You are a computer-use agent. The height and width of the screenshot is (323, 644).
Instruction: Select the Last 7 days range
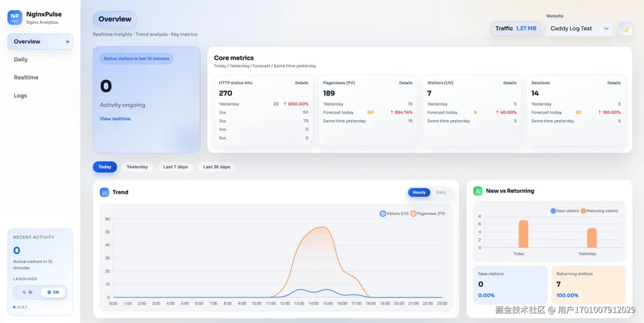coord(175,167)
